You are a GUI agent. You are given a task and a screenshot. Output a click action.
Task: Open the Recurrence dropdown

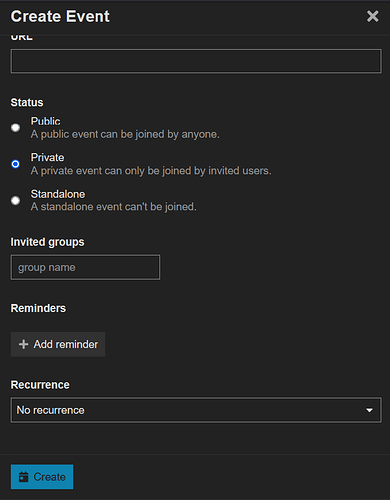(x=196, y=410)
